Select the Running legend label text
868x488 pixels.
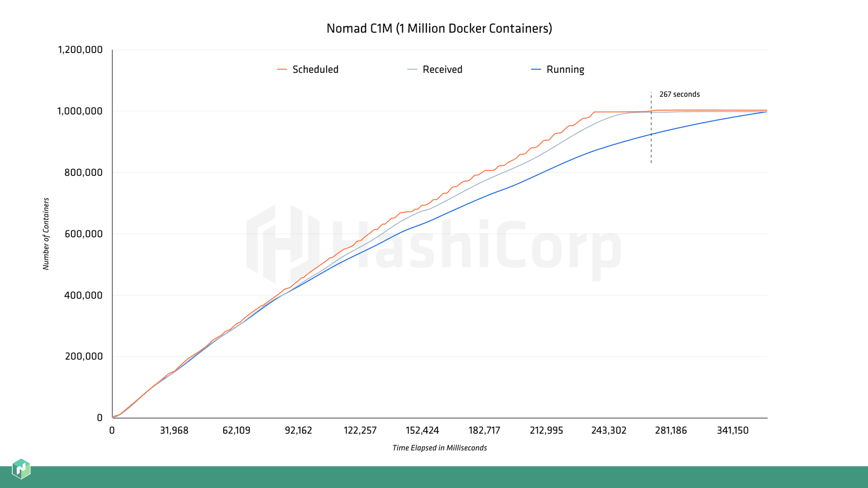(x=565, y=69)
